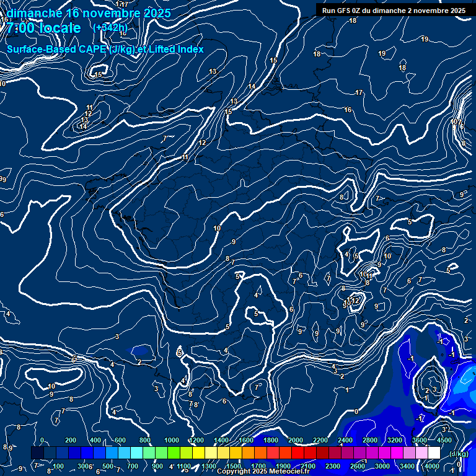The height and width of the screenshot is (476, 476).
Task: Click the "2000" legend scale value
Action: (x=296, y=440)
